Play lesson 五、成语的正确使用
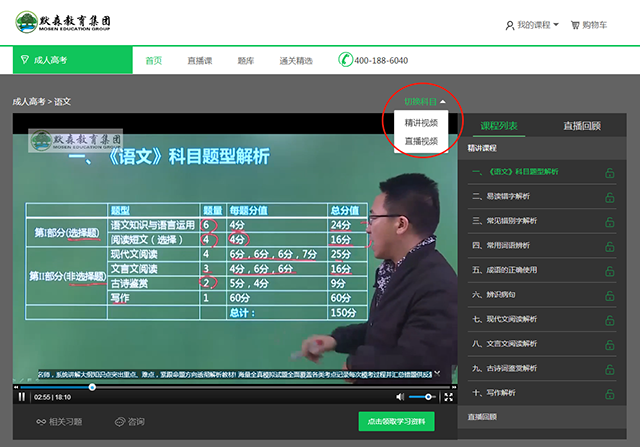This screenshot has width=640, height=447. point(542,270)
